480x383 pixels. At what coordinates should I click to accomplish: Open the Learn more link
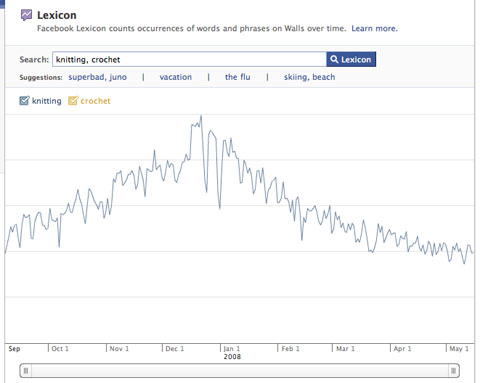tap(374, 28)
